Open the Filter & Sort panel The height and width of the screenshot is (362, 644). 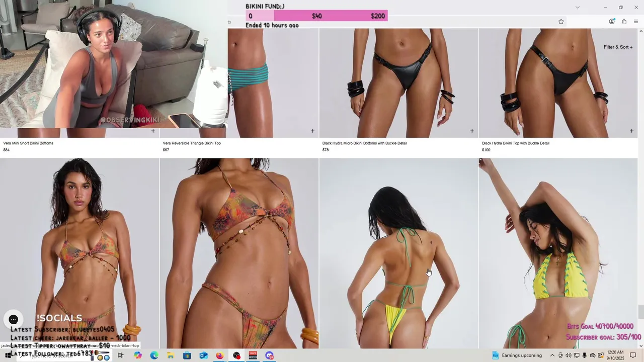(x=618, y=47)
